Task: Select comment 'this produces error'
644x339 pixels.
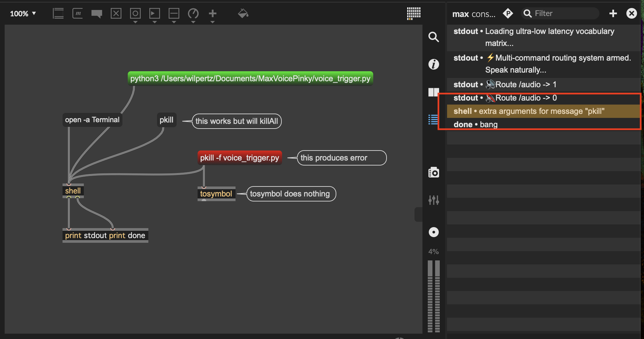Action: point(342,158)
